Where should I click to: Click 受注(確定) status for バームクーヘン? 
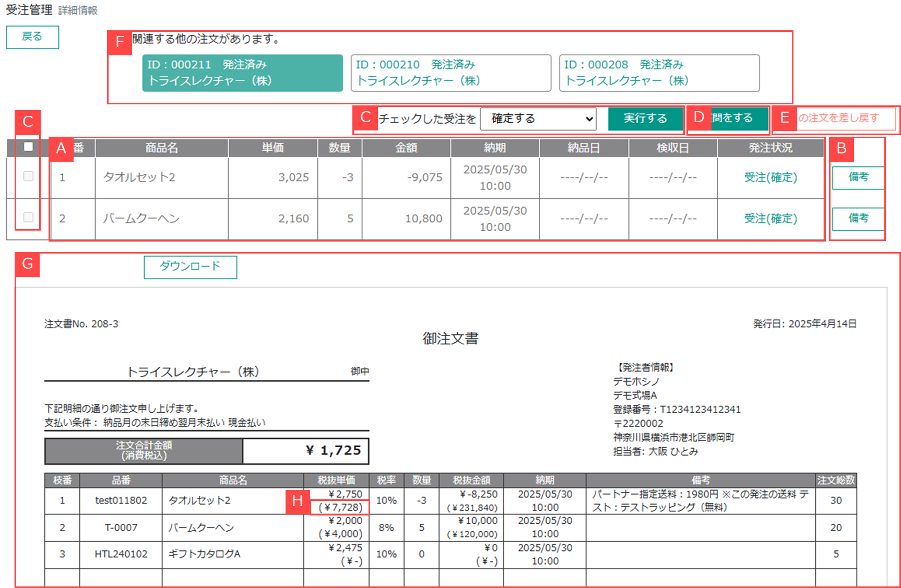click(770, 219)
